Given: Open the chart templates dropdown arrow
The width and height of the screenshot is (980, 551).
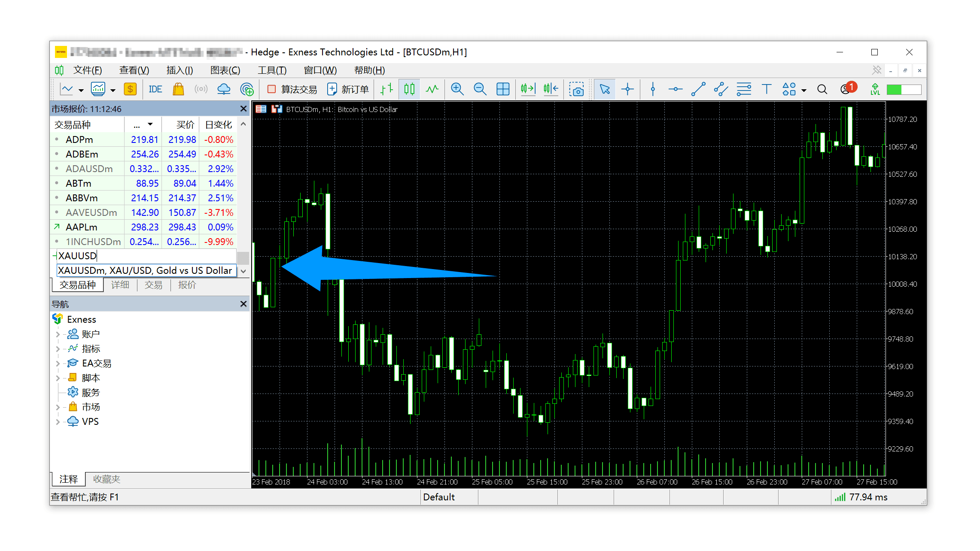Looking at the screenshot, I should [x=113, y=90].
